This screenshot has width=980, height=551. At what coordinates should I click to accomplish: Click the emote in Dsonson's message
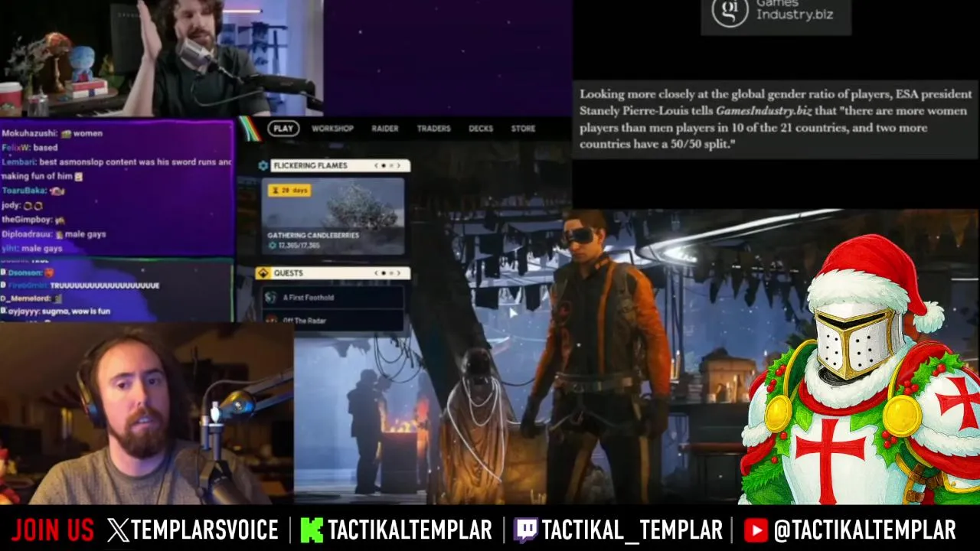coord(49,272)
